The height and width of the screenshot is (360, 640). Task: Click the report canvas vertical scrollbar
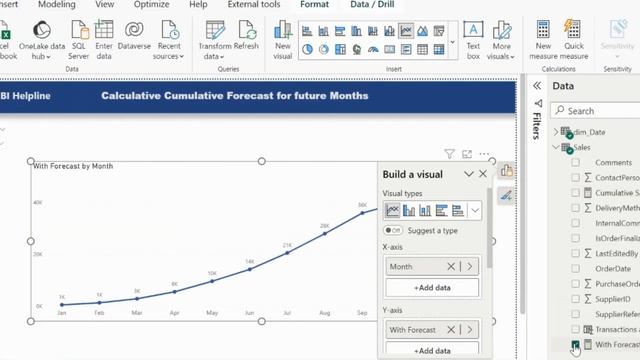pos(522,194)
